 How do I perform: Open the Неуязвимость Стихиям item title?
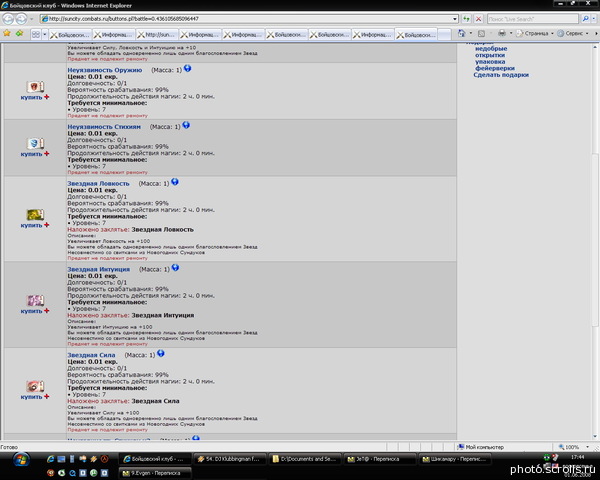coord(104,127)
